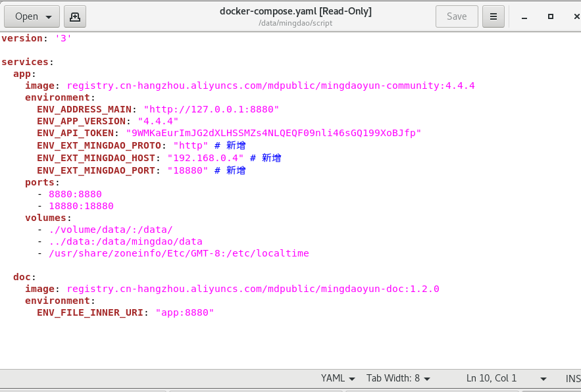Click the disabled Save button
The height and width of the screenshot is (392, 581).
[x=457, y=16]
